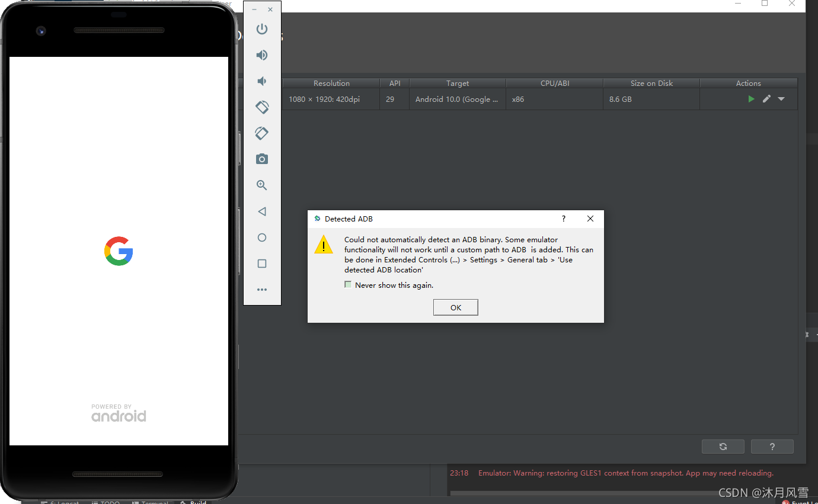Sort by the Size on Disk column header
The image size is (818, 504).
tap(651, 84)
